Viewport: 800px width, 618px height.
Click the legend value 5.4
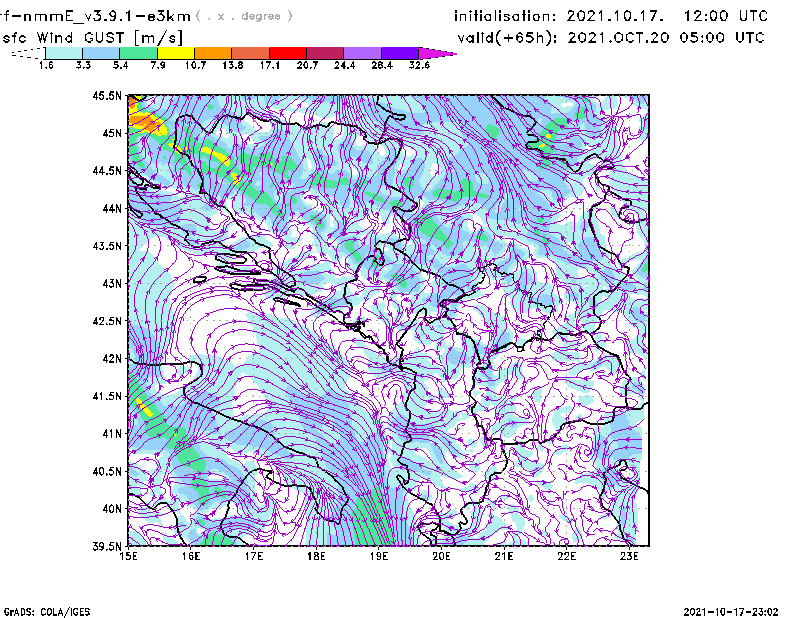click(120, 65)
